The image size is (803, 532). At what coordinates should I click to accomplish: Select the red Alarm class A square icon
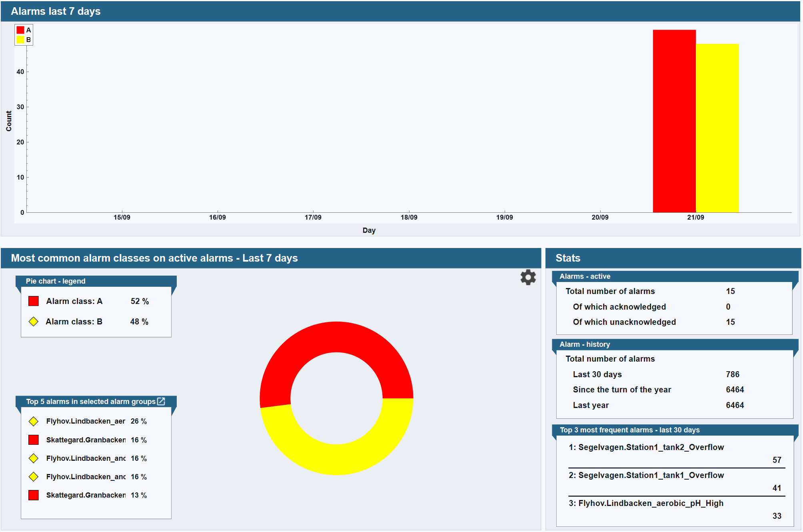34,301
